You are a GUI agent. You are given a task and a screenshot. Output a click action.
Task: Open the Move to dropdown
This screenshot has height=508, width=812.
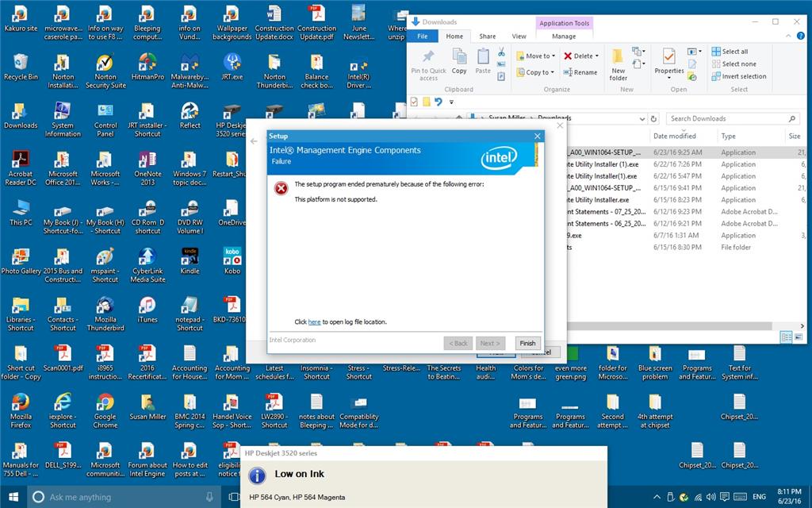535,56
